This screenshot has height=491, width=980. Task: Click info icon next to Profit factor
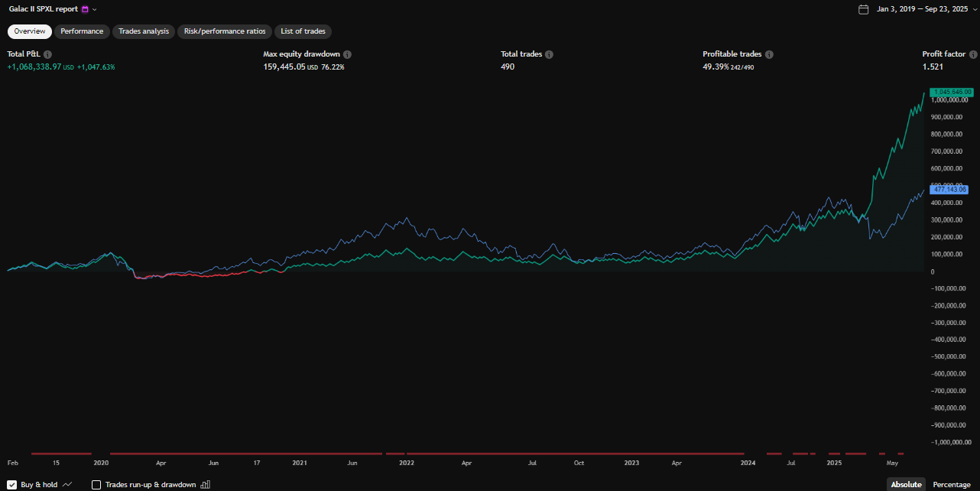click(x=972, y=55)
